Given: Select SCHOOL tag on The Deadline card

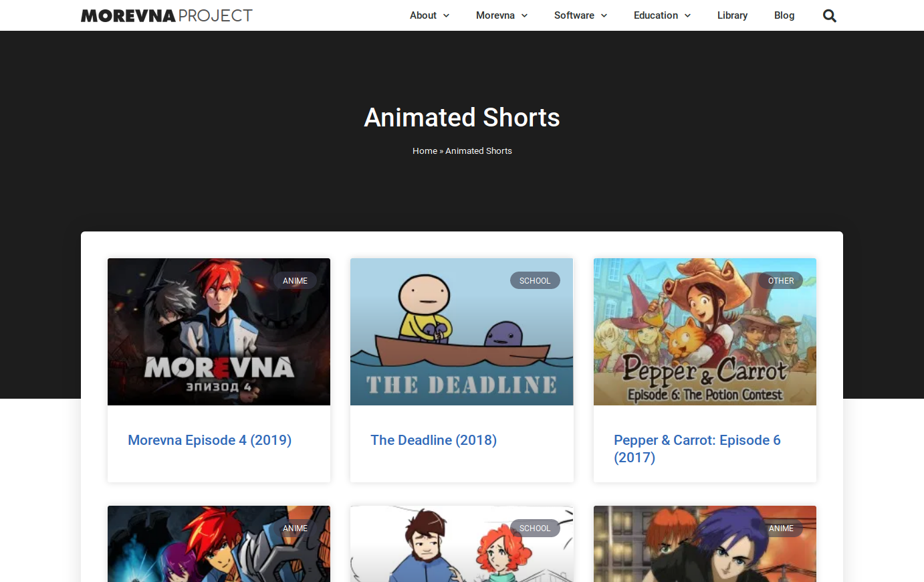Looking at the screenshot, I should tap(535, 281).
